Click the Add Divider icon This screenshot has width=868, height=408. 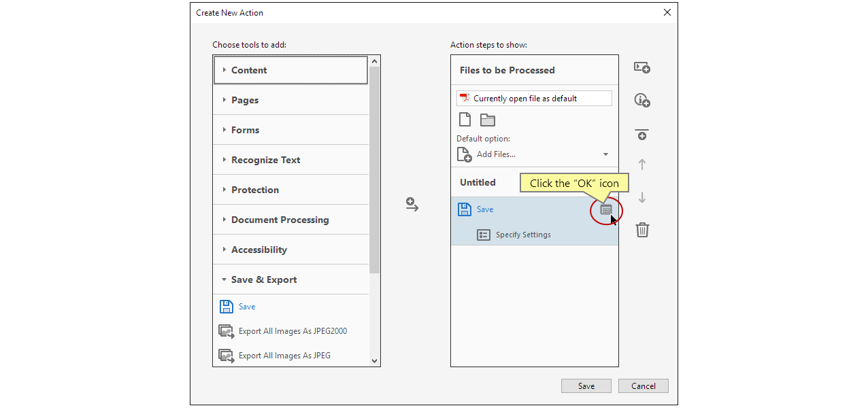[641, 134]
